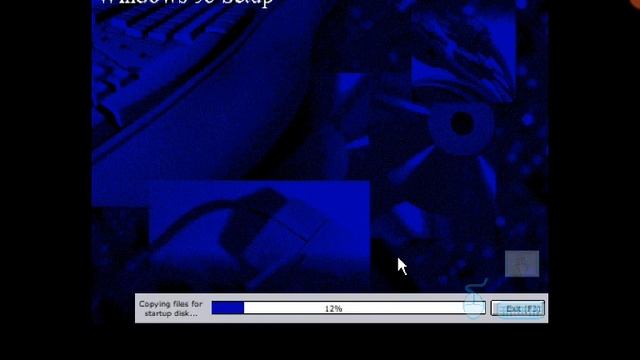The width and height of the screenshot is (640, 360).
Task: Click the "Copying files for startup disk..." text
Action: 171,309
